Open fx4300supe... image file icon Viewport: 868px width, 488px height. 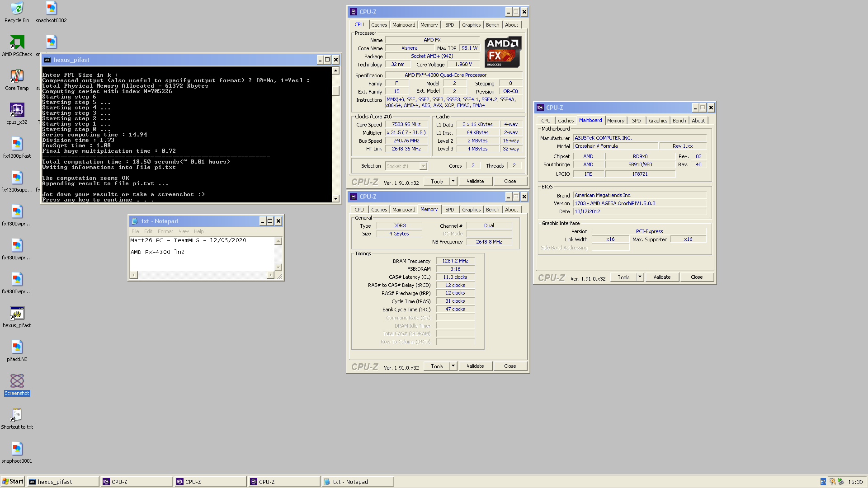tap(17, 182)
